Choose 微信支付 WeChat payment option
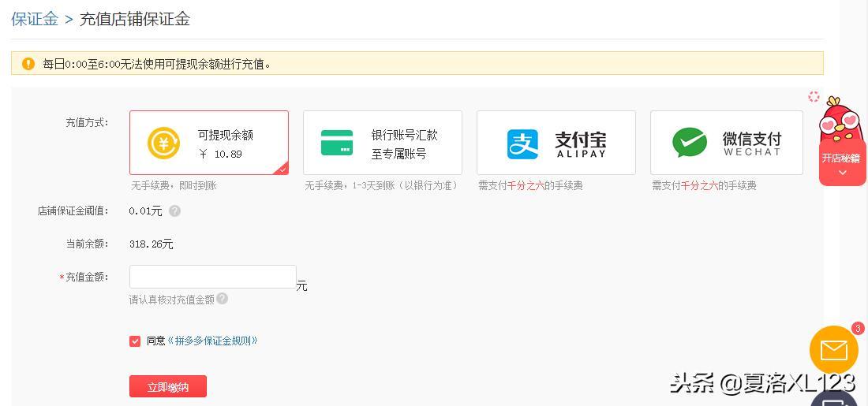The width and height of the screenshot is (868, 406). click(x=726, y=143)
